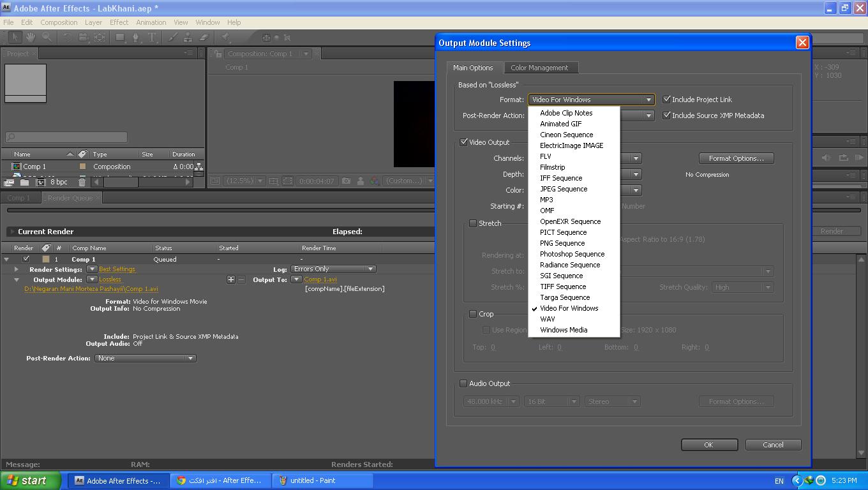
Task: Add output module with plus icon
Action: [231, 279]
